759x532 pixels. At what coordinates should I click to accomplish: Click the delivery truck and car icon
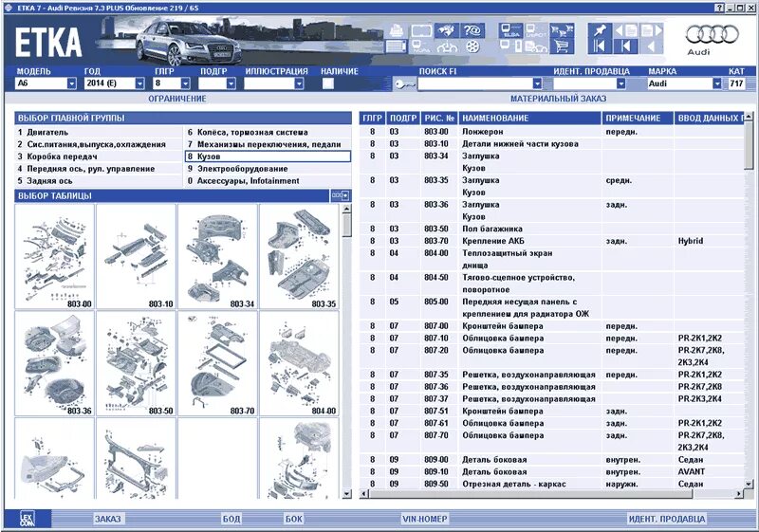point(536,46)
